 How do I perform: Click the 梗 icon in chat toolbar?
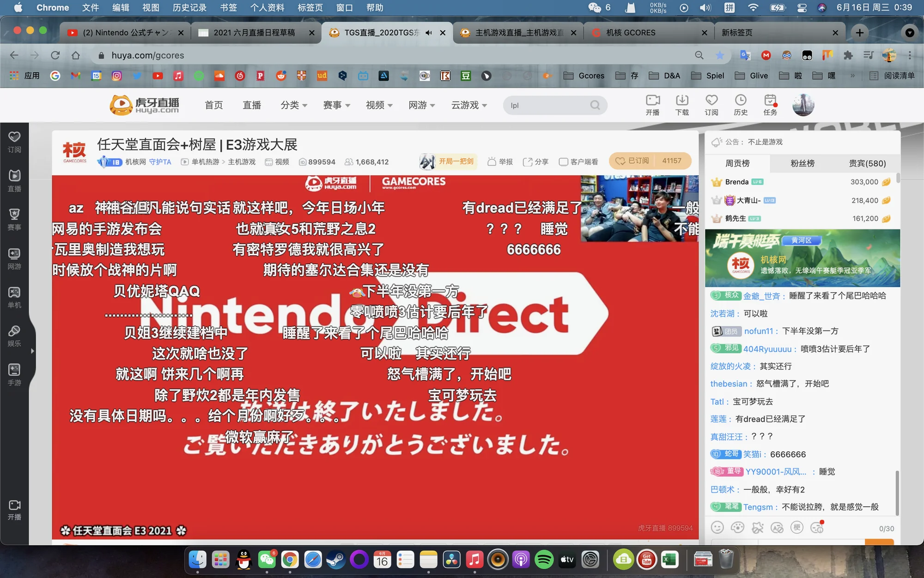[x=797, y=528]
